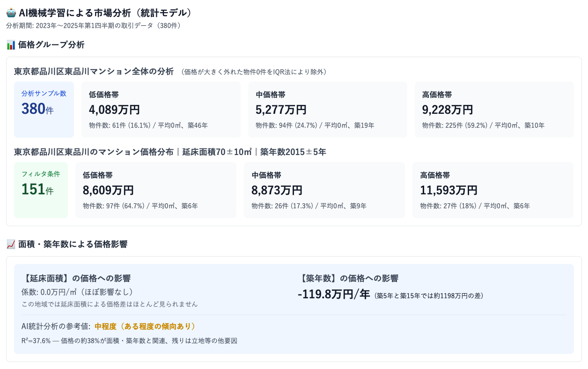Image resolution: width=588 pixels, height=369 pixels.
Task: Click the line chart icon beside 面積・築年数による価格影響
Action: 11,244
